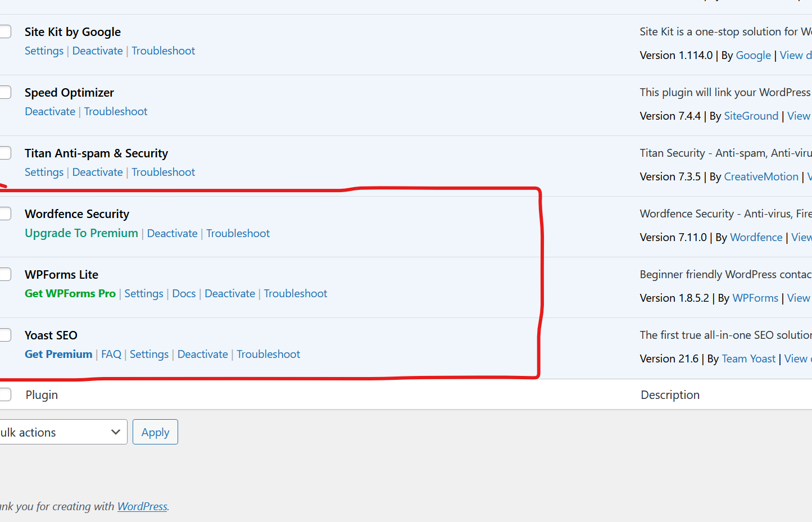Deactivate the Speed Optimizer plugin
Image resolution: width=812 pixels, height=522 pixels.
click(50, 111)
